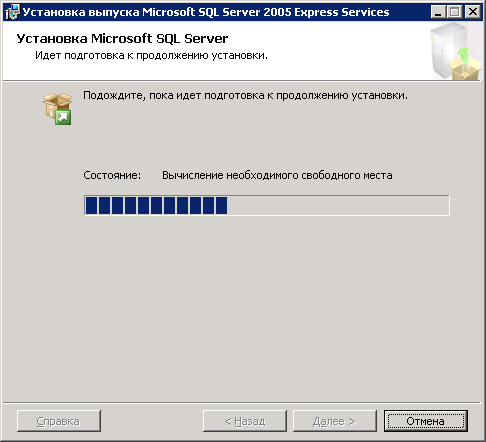Go back with the Назад button
Image resolution: width=486 pixels, height=442 pixels.
(245, 421)
